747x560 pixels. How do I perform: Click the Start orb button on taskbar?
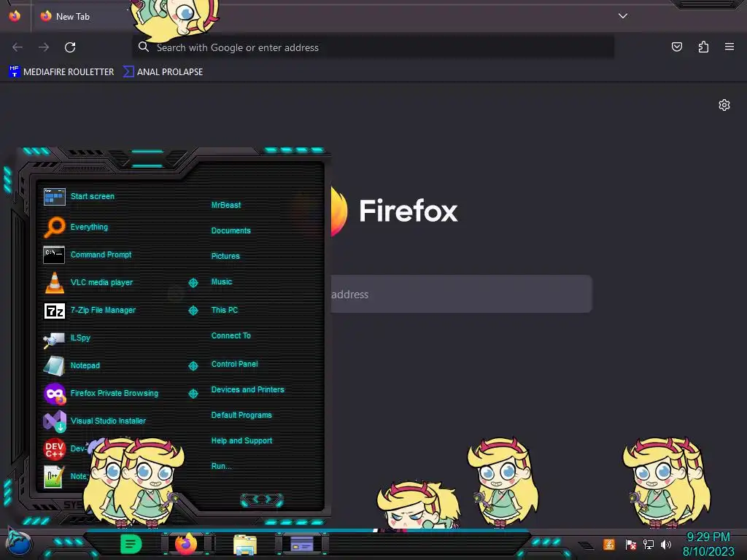point(19,544)
